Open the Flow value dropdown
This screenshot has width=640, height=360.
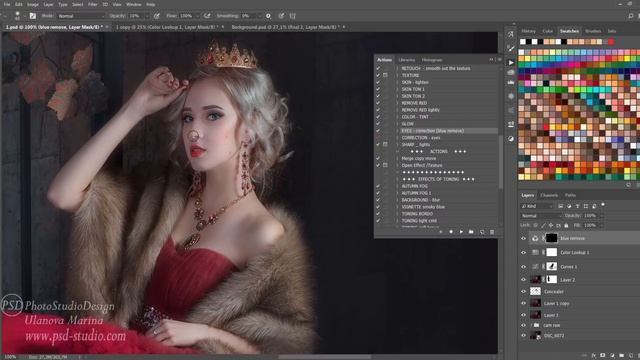click(x=197, y=16)
